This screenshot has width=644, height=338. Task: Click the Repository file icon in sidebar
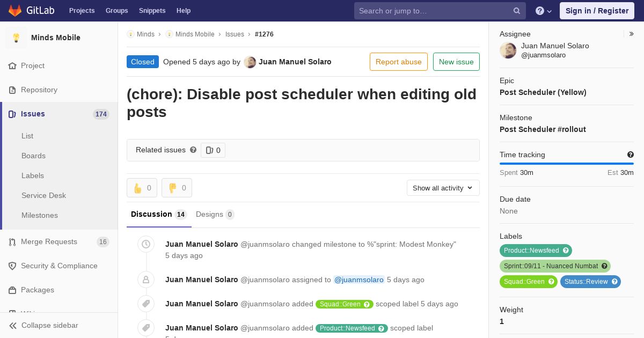12,90
